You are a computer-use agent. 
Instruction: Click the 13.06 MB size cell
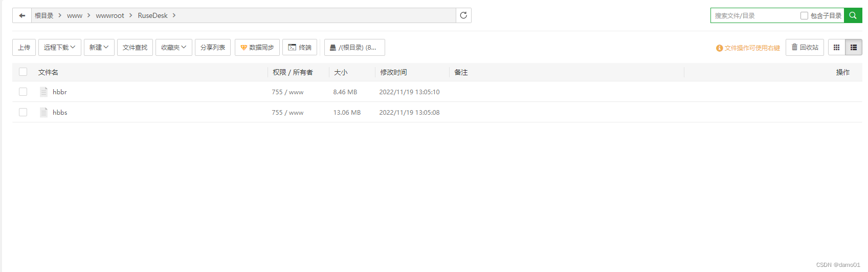tap(347, 112)
